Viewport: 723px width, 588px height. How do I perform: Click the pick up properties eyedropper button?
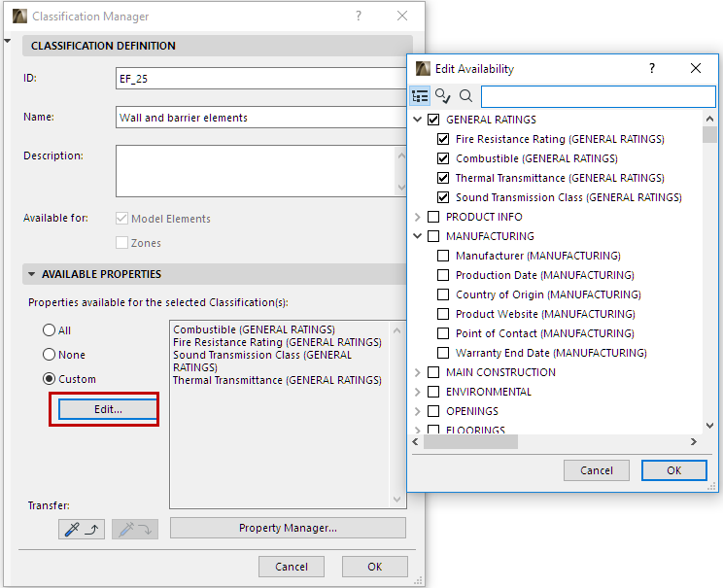pyautogui.click(x=82, y=529)
